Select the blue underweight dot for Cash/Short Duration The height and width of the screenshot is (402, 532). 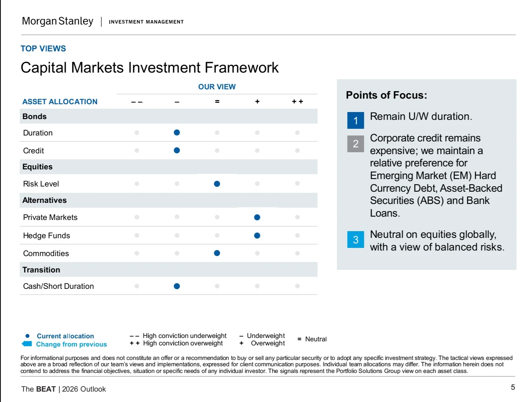click(177, 286)
